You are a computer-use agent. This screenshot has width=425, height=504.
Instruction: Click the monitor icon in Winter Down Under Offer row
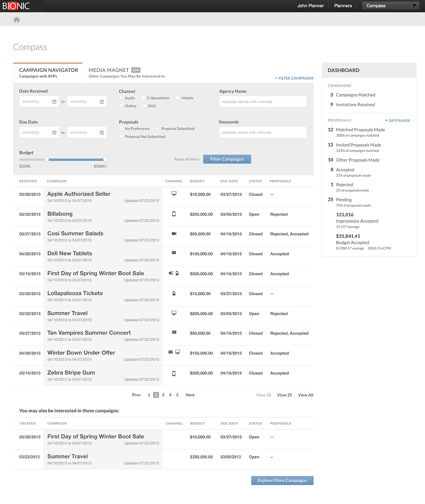[x=178, y=352]
